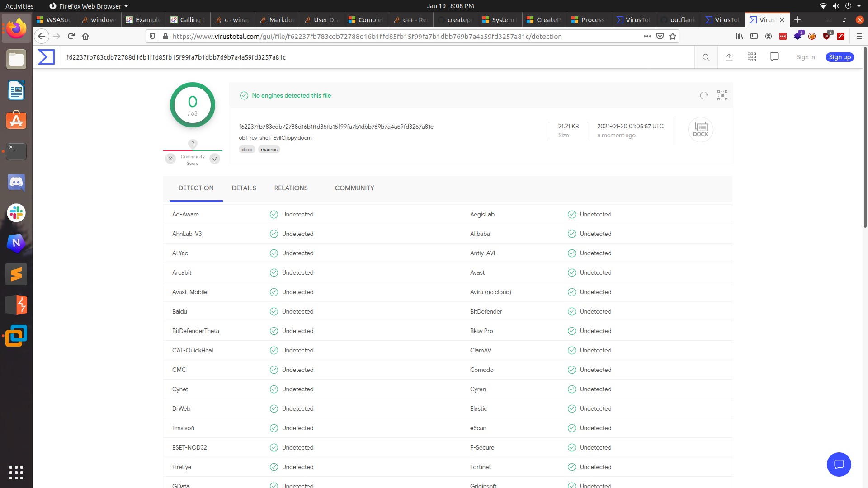Switch to the outflank browser tab

click(x=678, y=19)
